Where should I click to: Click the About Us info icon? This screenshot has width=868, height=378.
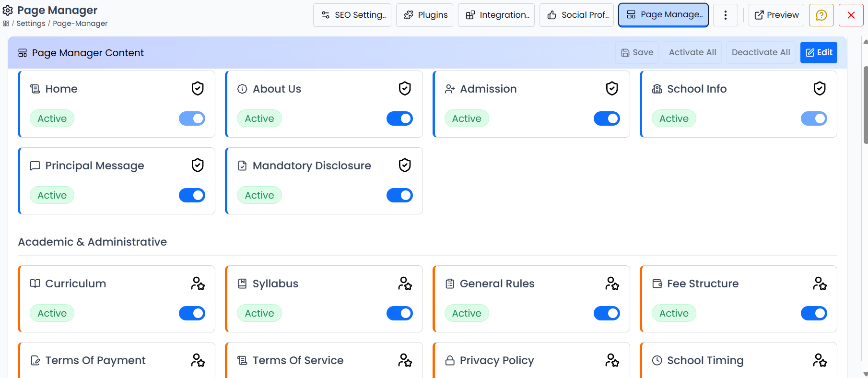pos(242,89)
